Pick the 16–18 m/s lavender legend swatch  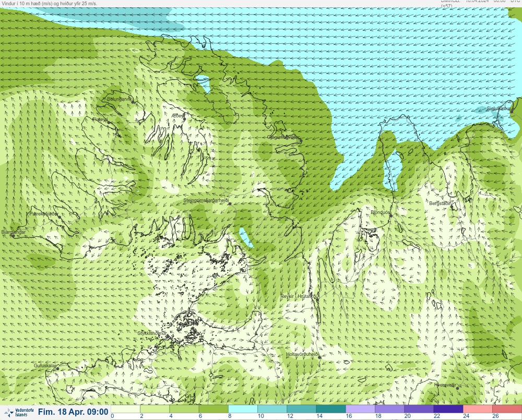[360, 409]
